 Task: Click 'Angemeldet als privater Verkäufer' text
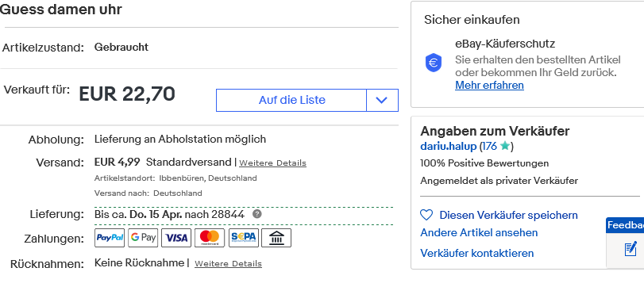tap(499, 181)
